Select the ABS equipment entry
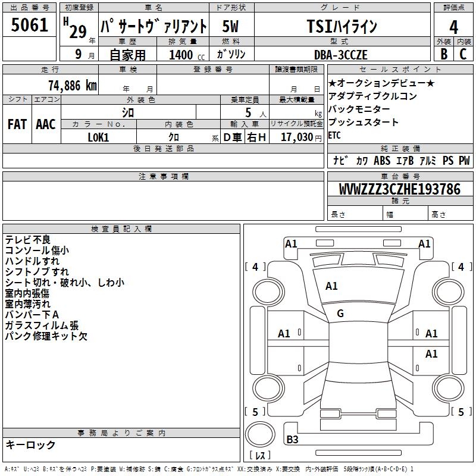Image resolution: width=476 pixels, height=476 pixels. point(382,161)
